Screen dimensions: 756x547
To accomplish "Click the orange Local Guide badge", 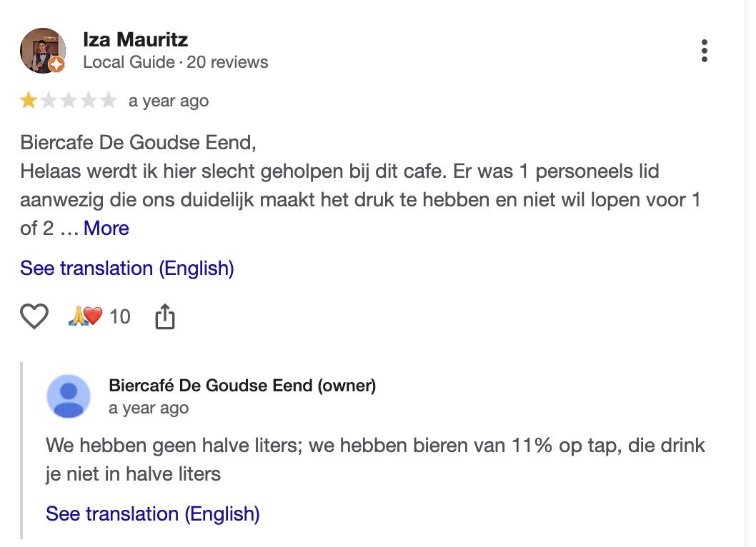I will [58, 65].
